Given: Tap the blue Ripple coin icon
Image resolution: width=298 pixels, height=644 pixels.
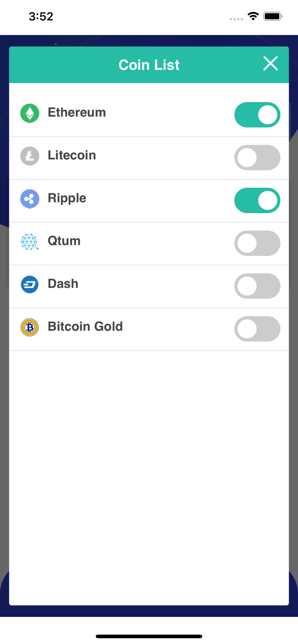Looking at the screenshot, I should point(30,199).
